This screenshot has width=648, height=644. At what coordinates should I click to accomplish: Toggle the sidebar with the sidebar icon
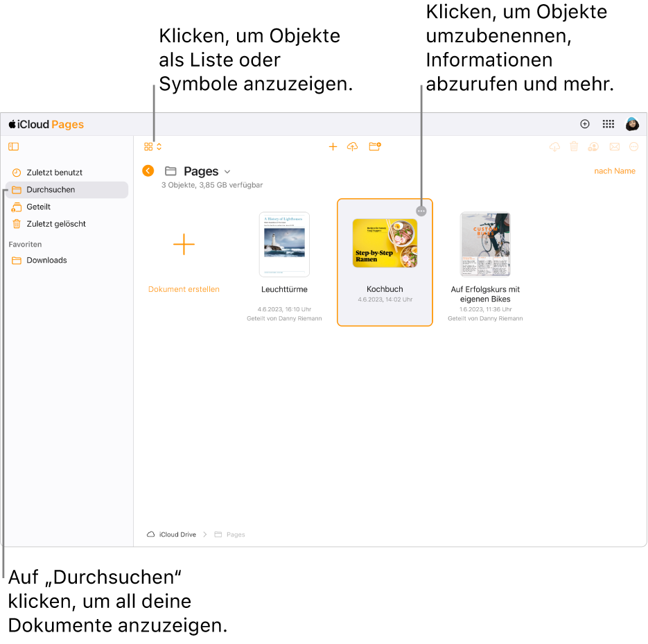(14, 146)
